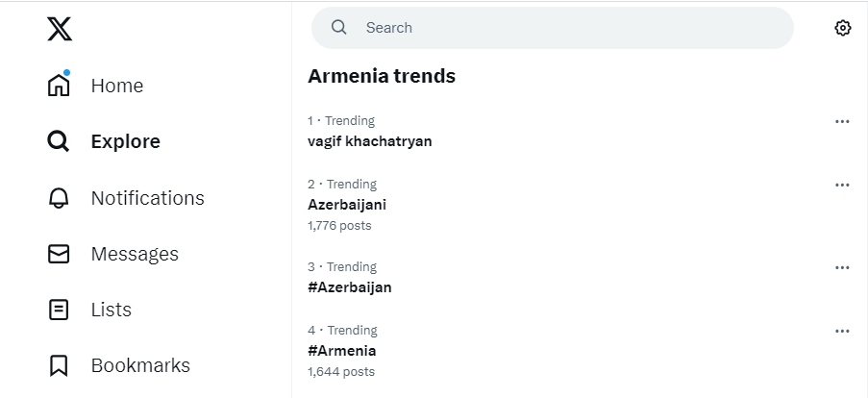This screenshot has width=868, height=398.
Task: Click the Lists icon
Action: point(59,310)
